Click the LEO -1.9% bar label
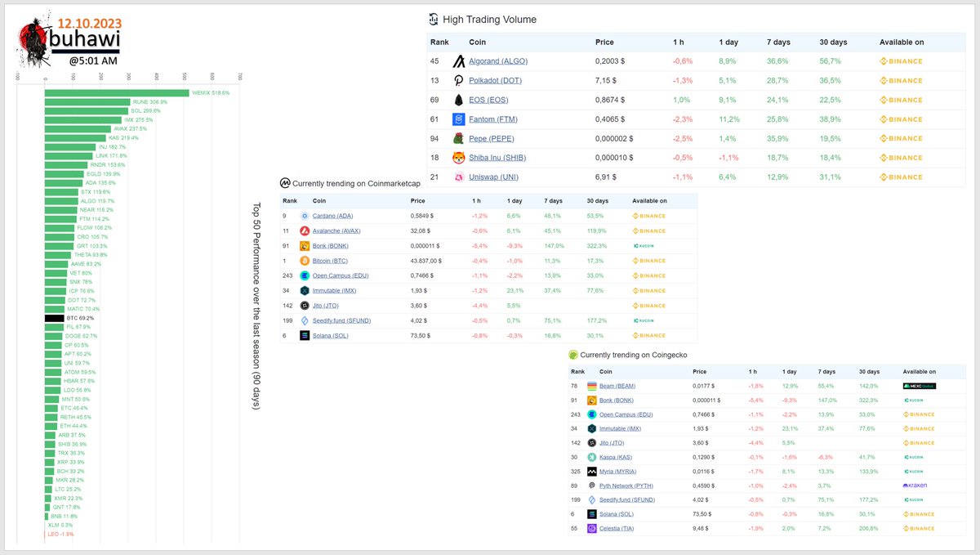This screenshot has width=980, height=555. (x=60, y=535)
